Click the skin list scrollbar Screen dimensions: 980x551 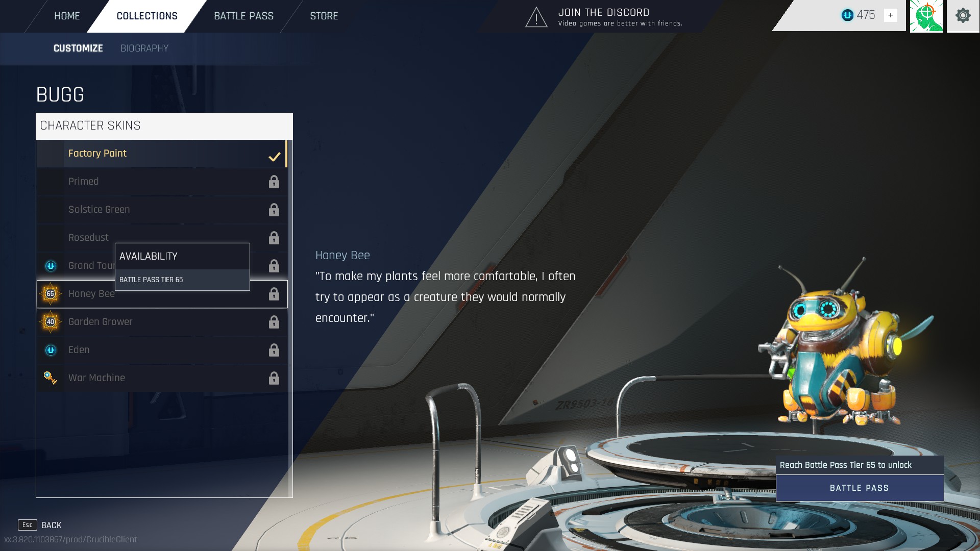pos(290,316)
